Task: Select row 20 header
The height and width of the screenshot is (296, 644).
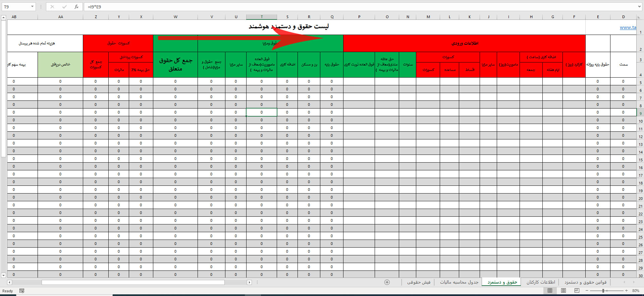Action: (640, 198)
